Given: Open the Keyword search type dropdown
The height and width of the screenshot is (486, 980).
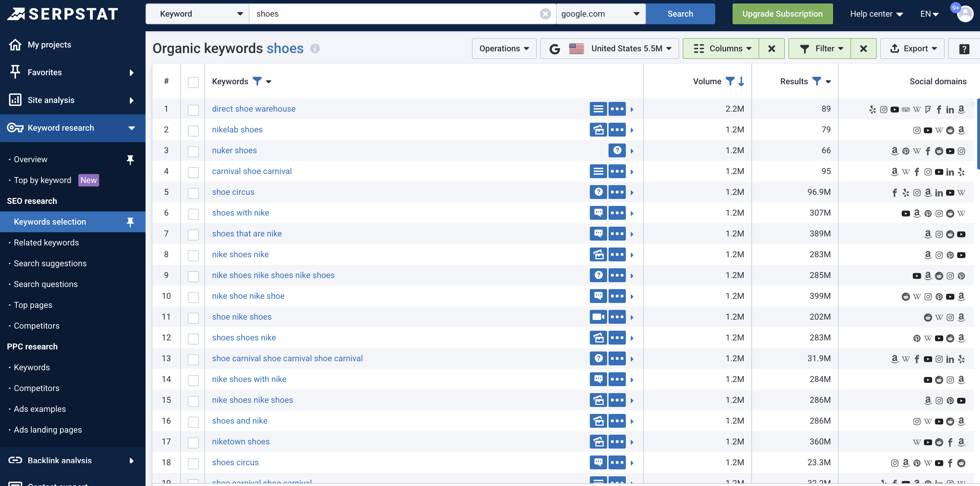Looking at the screenshot, I should point(198,14).
